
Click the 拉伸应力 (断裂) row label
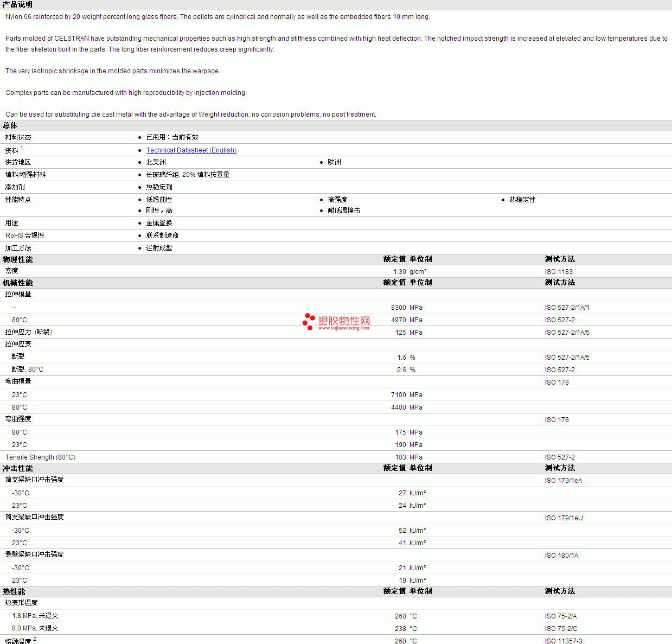(x=29, y=332)
